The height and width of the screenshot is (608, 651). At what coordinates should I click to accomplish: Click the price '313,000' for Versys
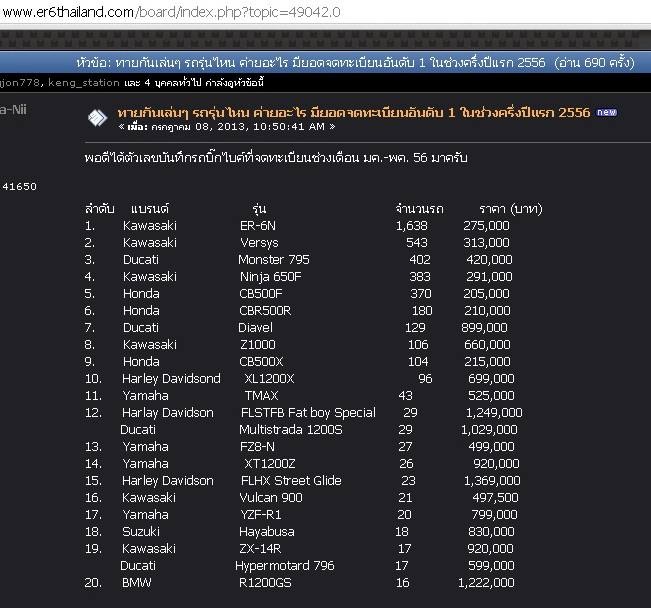[x=486, y=243]
